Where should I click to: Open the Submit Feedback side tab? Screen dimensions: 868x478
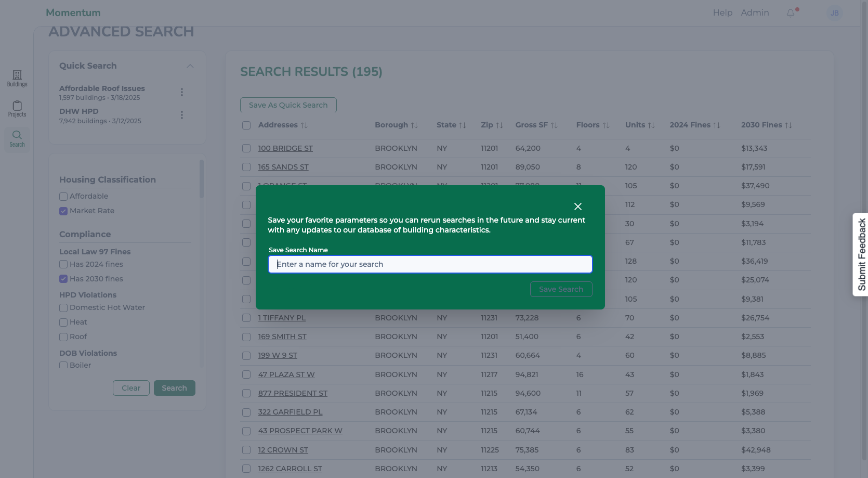pos(861,254)
